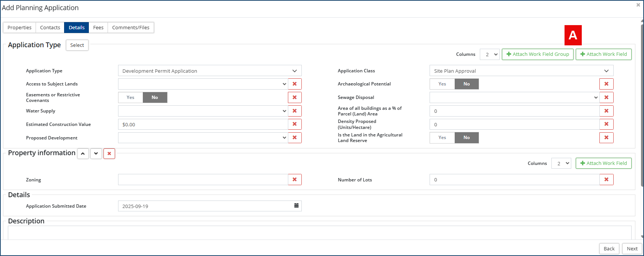644x256 pixels.
Task: Remove the Zoning field
Action: (295, 180)
